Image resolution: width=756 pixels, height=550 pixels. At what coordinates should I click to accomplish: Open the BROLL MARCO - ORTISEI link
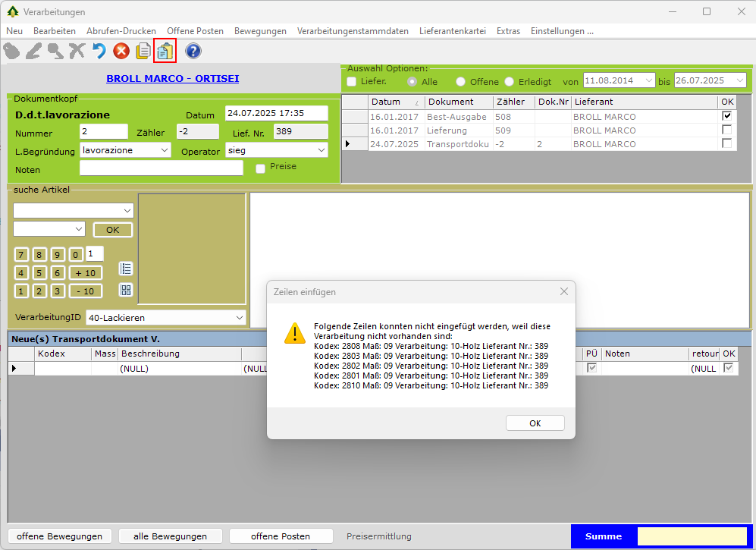(x=173, y=78)
